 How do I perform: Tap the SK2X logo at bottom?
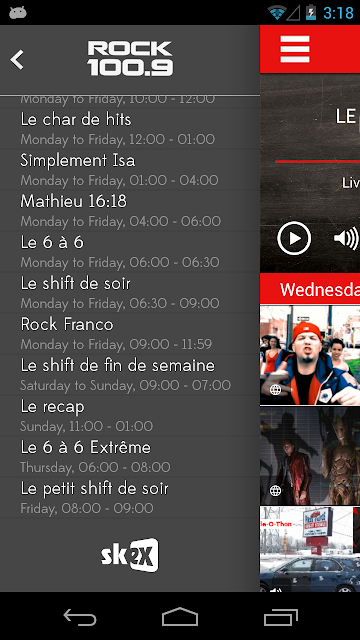130,555
